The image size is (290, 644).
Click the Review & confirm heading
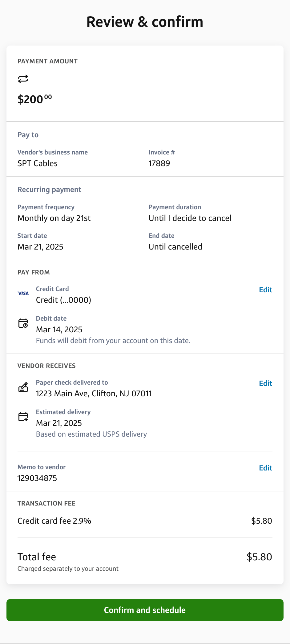(145, 22)
